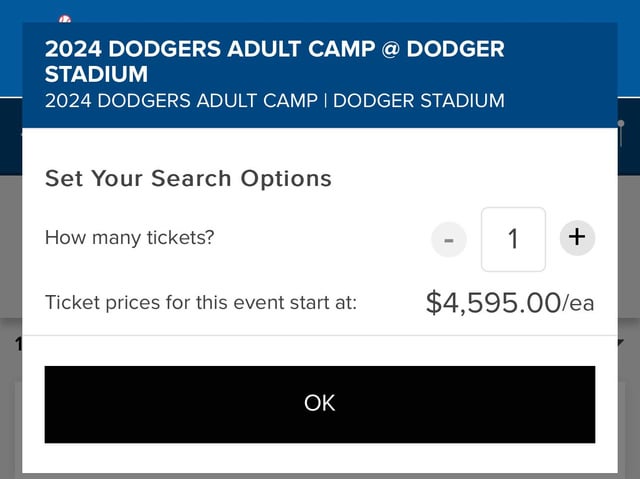Confirm search options with OK button
The width and height of the screenshot is (640, 479).
[x=320, y=404]
